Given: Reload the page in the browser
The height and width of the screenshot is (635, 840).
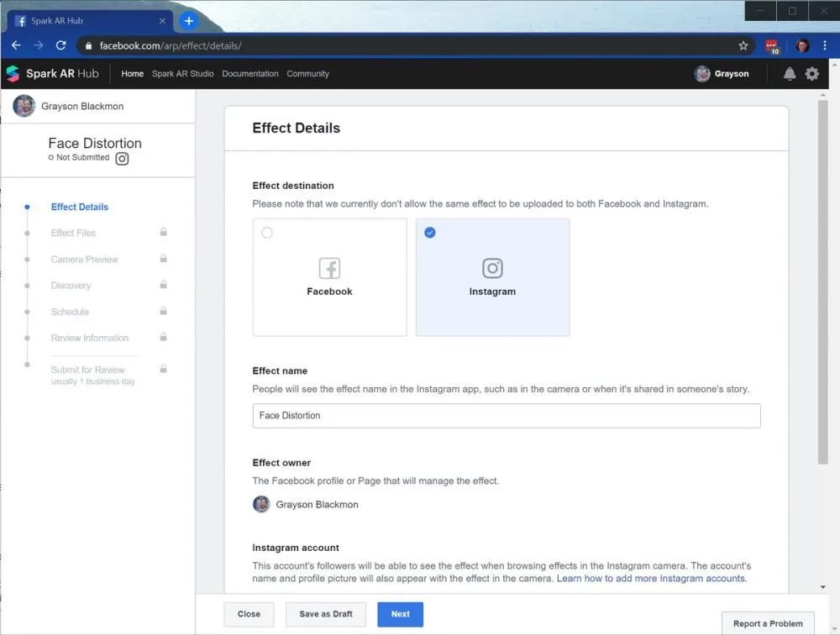Looking at the screenshot, I should 60,45.
